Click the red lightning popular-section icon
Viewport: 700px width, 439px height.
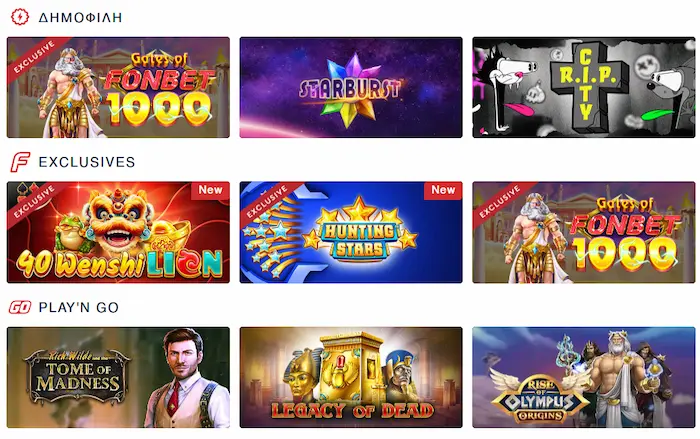pos(20,17)
